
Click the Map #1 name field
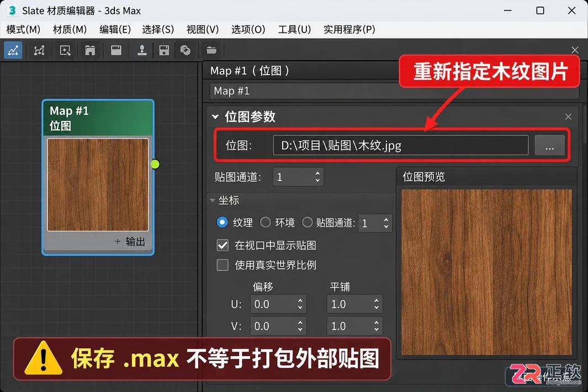tap(394, 91)
